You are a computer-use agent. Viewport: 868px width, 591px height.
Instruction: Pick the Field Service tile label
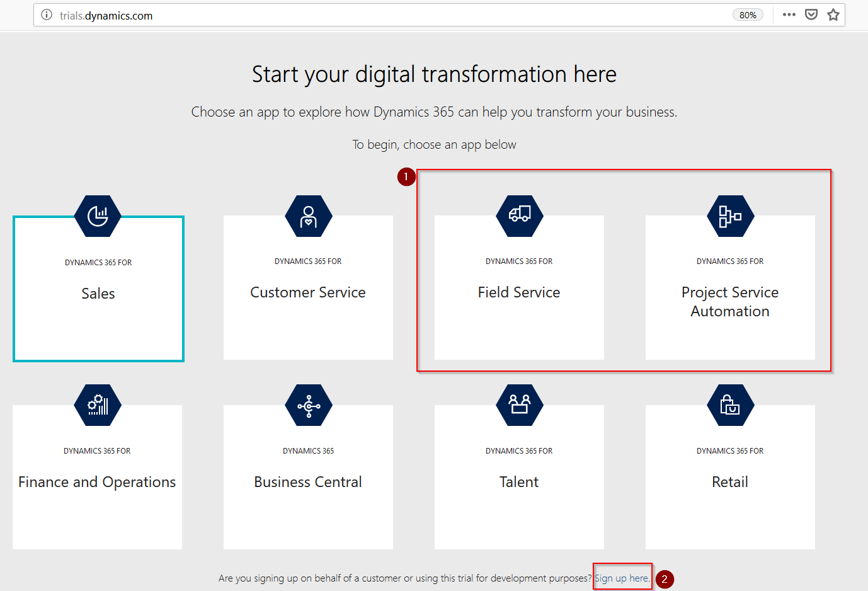(519, 292)
